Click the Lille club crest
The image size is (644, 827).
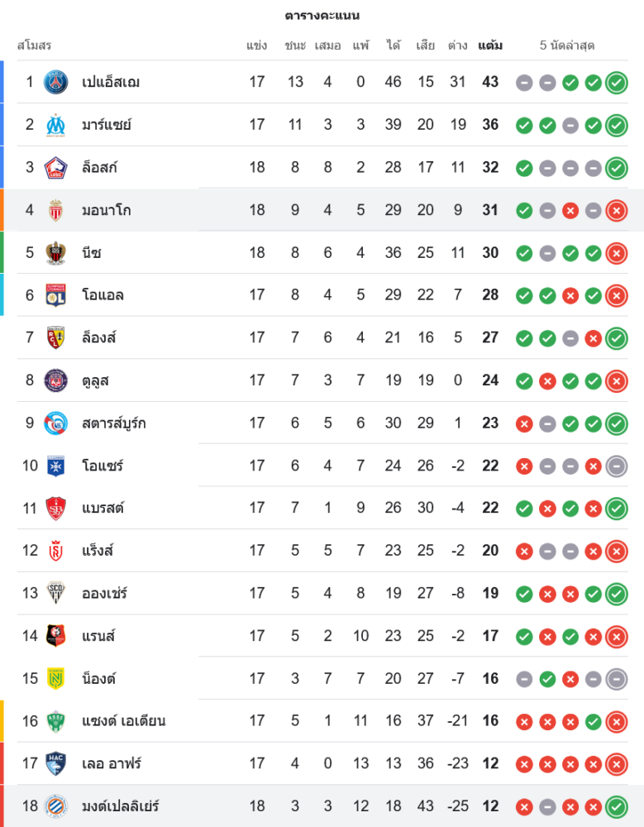click(x=56, y=167)
